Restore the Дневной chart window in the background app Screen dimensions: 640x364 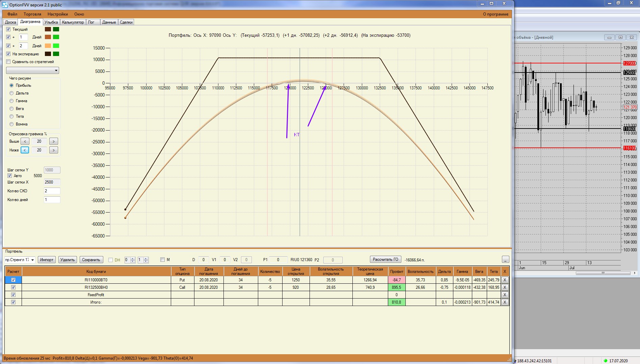tap(620, 37)
